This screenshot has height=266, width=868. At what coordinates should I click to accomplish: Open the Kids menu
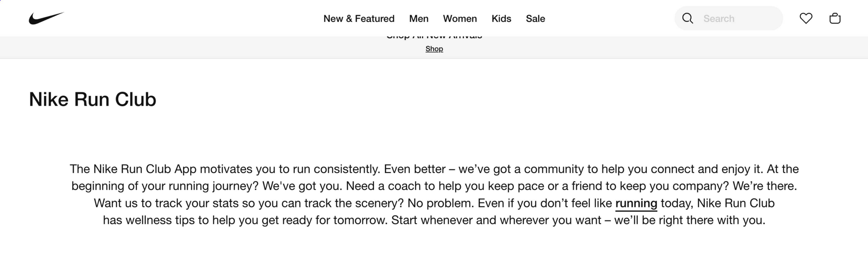coord(501,19)
